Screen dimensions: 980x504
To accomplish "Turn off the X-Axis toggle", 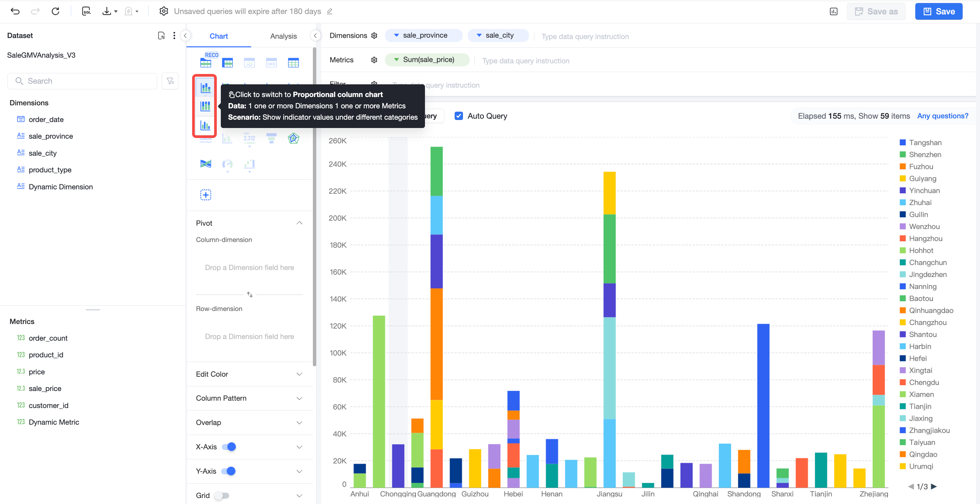I will point(229,447).
